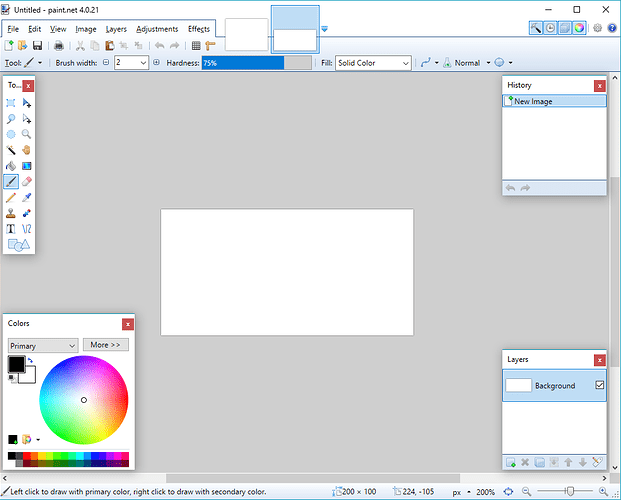Screen dimensions: 621x500
Task: Select the Paintbrush tool
Action: pos(11,181)
